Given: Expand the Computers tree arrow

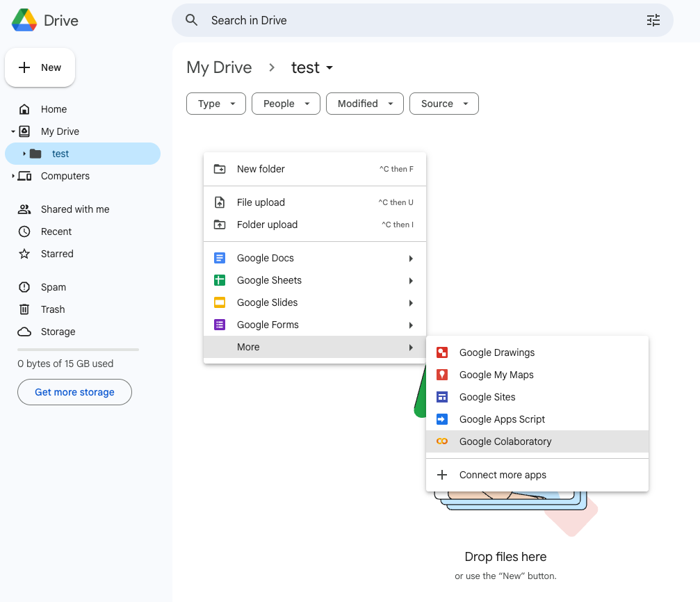Looking at the screenshot, I should click(x=13, y=176).
